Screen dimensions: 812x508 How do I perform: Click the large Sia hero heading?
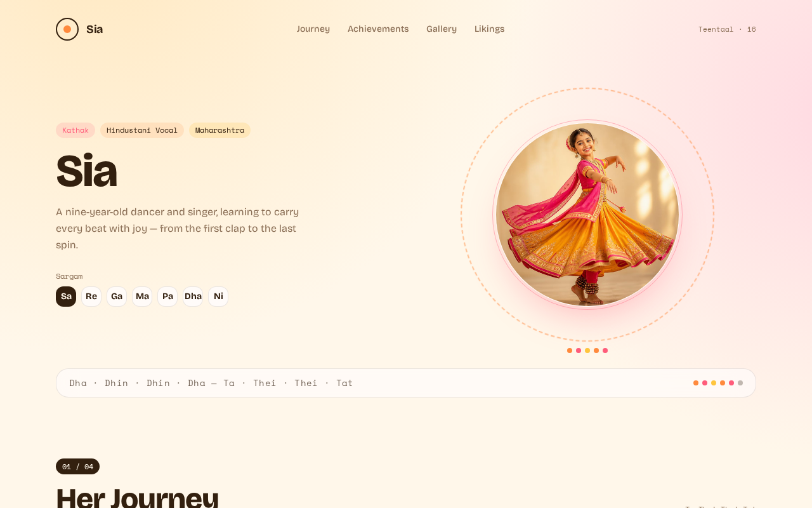click(86, 171)
